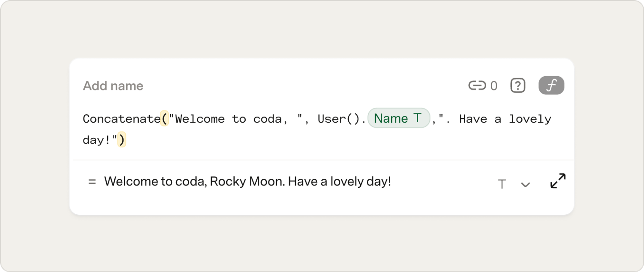The width and height of the screenshot is (644, 272).
Task: Expand the formula editor with arrows icon
Action: [x=558, y=181]
